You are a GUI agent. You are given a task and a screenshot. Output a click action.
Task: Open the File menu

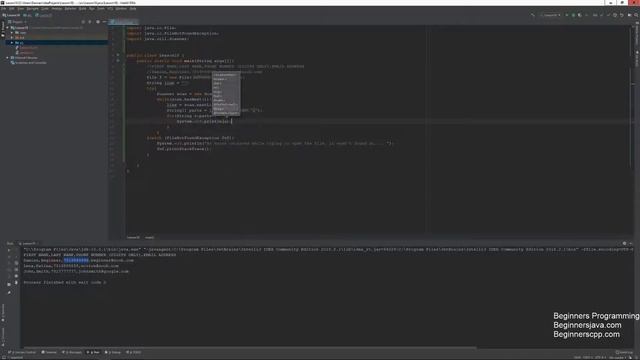tap(3, 9)
